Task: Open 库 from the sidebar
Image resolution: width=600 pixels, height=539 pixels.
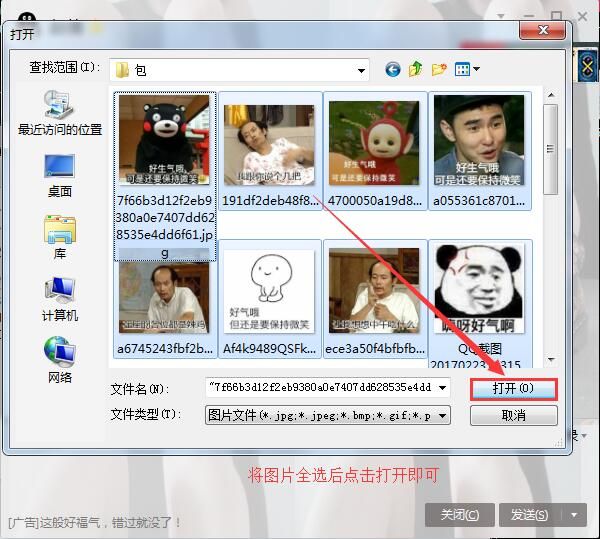Action: [x=60, y=236]
